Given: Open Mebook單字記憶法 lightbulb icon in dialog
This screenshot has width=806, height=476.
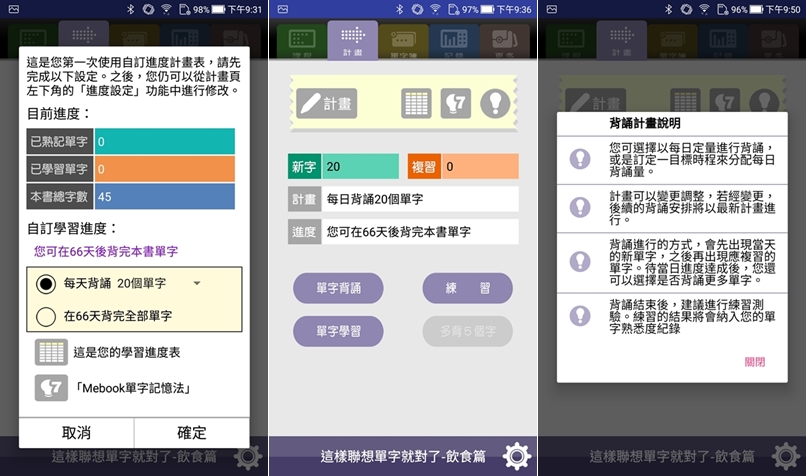Looking at the screenshot, I should [x=51, y=388].
